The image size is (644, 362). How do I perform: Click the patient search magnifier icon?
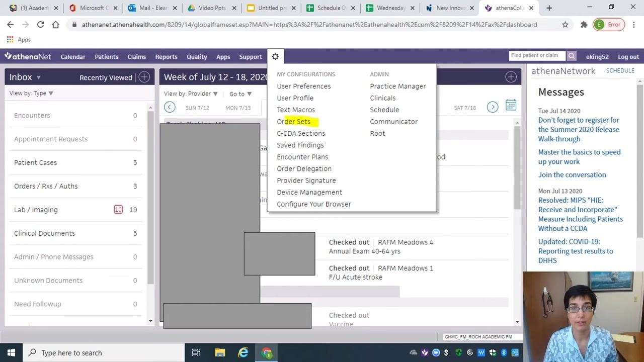572,56
